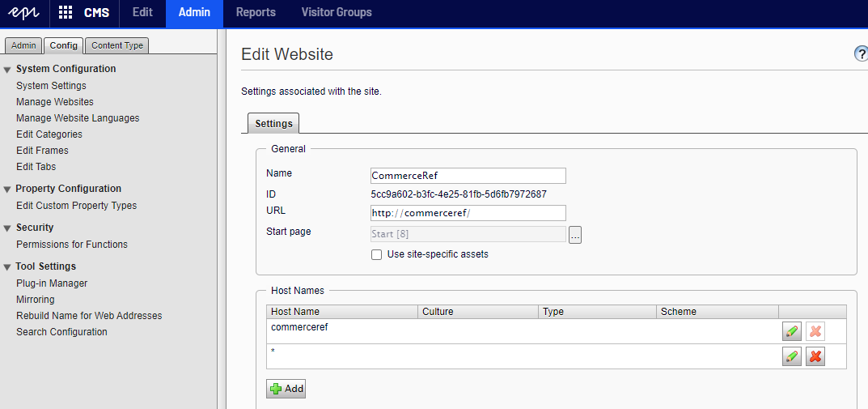Open Manage Website Languages link
The height and width of the screenshot is (409, 868).
tap(78, 118)
